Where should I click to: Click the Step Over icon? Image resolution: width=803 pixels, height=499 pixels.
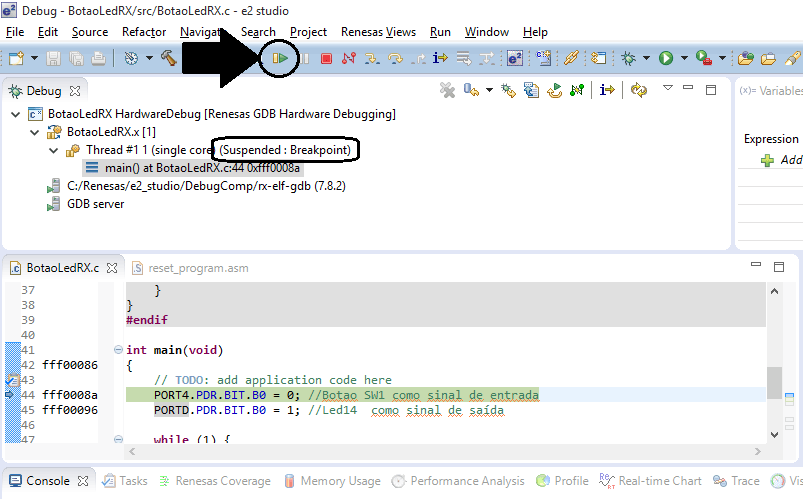click(395, 58)
